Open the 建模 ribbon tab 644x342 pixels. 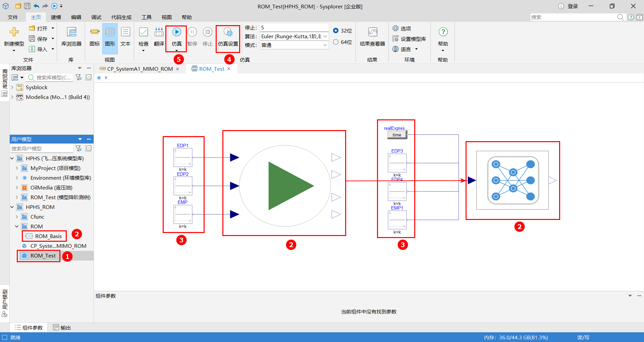[x=56, y=17]
